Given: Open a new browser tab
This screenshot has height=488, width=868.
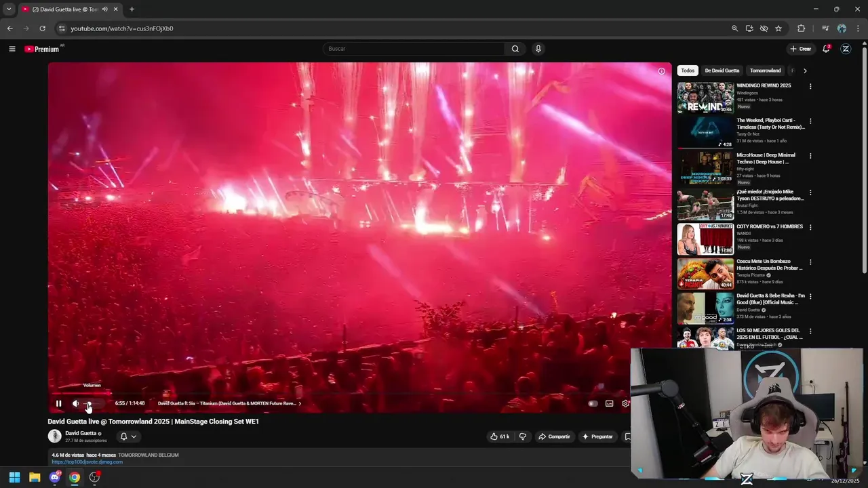Looking at the screenshot, I should pyautogui.click(x=132, y=9).
